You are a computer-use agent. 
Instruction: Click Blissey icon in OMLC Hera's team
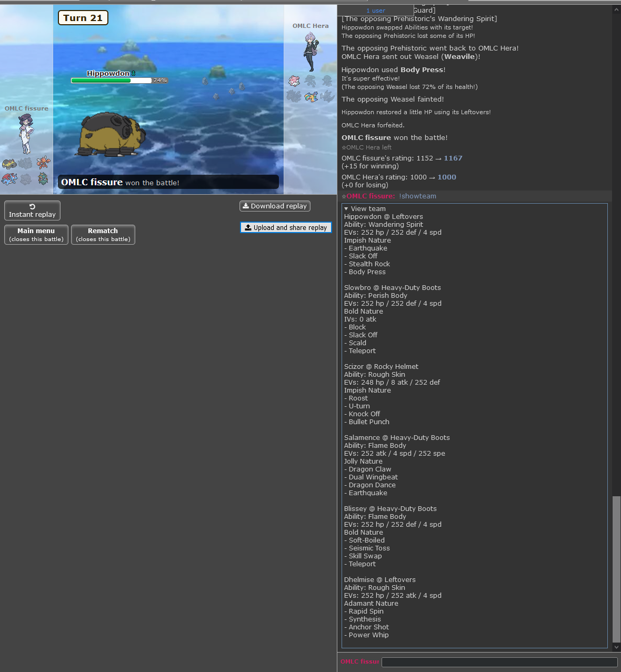pyautogui.click(x=294, y=81)
